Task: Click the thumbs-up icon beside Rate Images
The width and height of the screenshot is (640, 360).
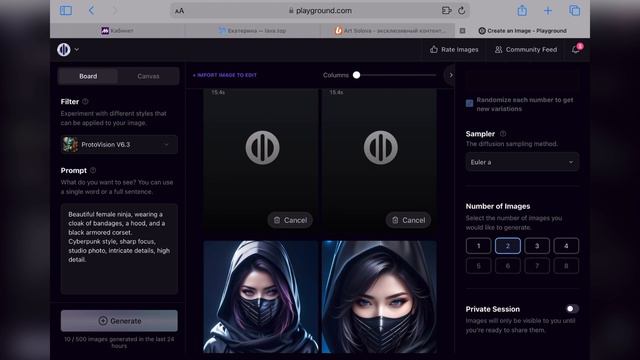Action: [x=434, y=49]
